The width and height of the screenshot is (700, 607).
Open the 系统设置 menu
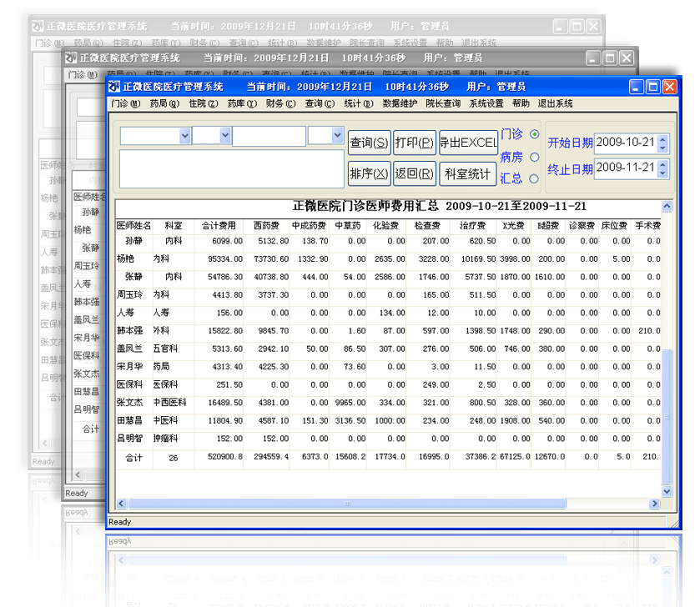click(486, 103)
